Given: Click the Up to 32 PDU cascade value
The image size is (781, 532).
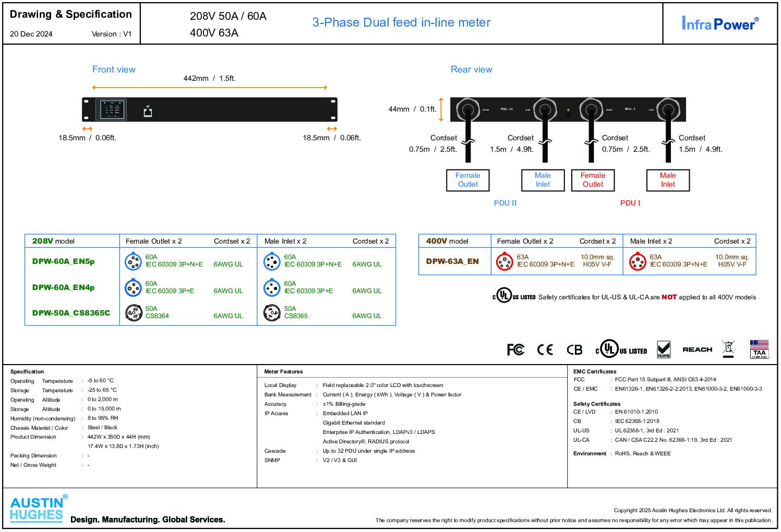Looking at the screenshot, I should (369, 451).
